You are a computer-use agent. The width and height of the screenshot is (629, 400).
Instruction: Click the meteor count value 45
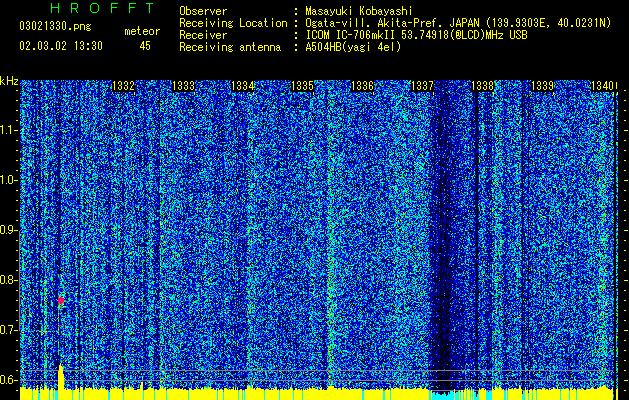coord(145,46)
